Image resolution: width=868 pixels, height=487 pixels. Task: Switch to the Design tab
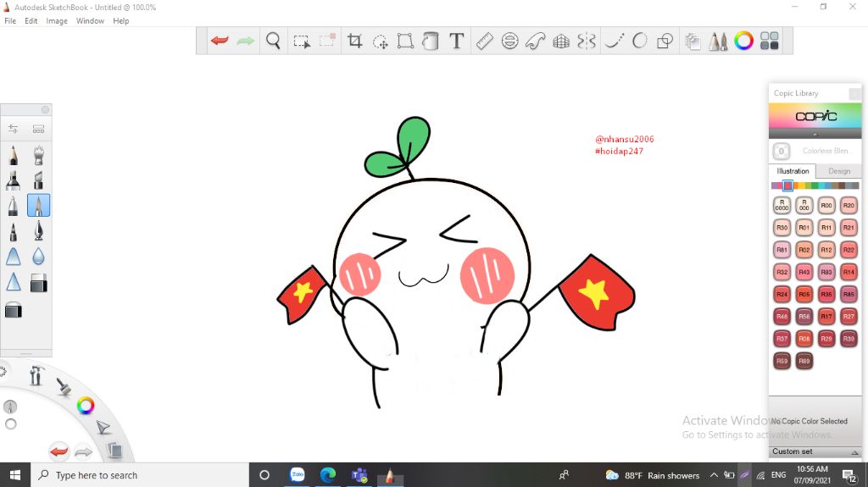[839, 171]
